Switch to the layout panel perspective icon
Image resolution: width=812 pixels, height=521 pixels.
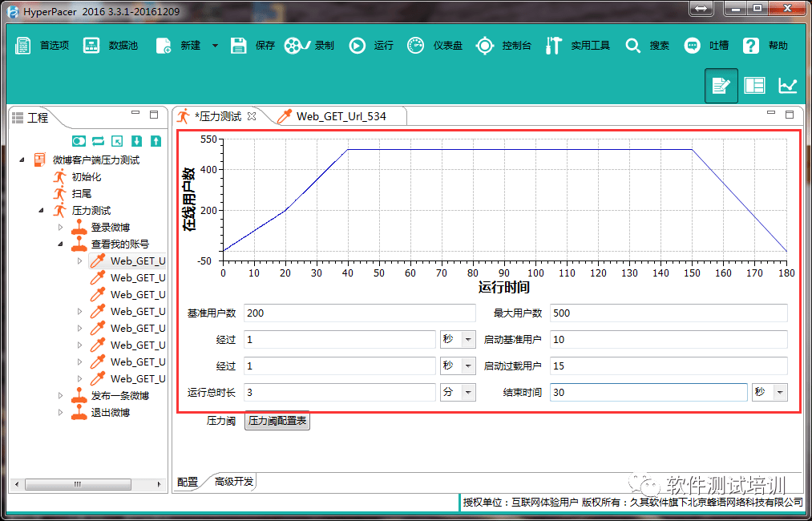click(x=754, y=86)
